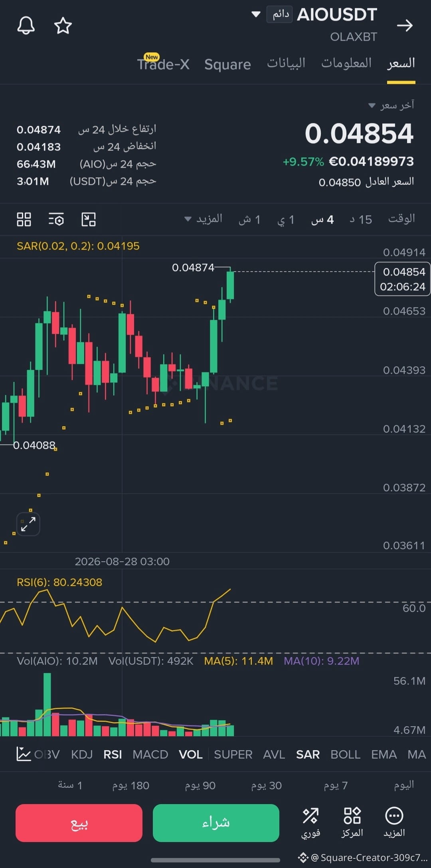Tap the RSI(6): 80.24308 label
Screen dimensions: 431x868
[x=59, y=582]
